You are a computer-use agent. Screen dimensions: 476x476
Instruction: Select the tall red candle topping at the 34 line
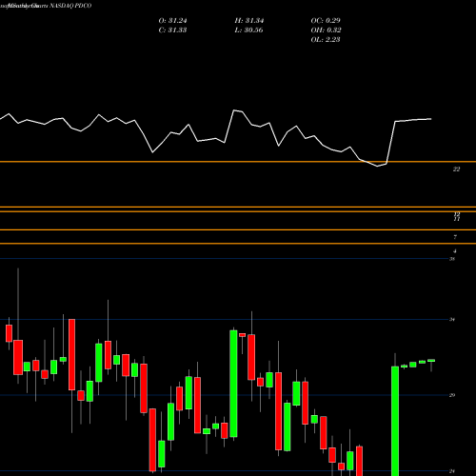(72, 355)
